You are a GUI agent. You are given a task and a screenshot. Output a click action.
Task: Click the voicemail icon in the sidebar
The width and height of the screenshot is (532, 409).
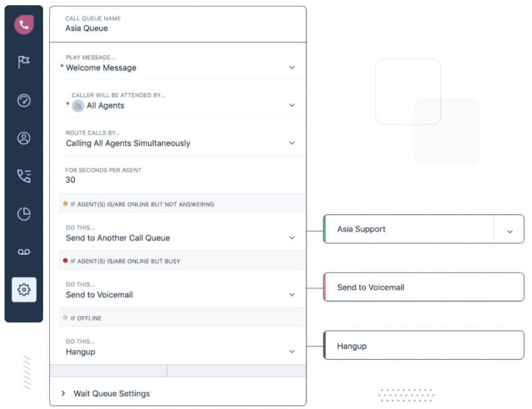click(x=24, y=251)
